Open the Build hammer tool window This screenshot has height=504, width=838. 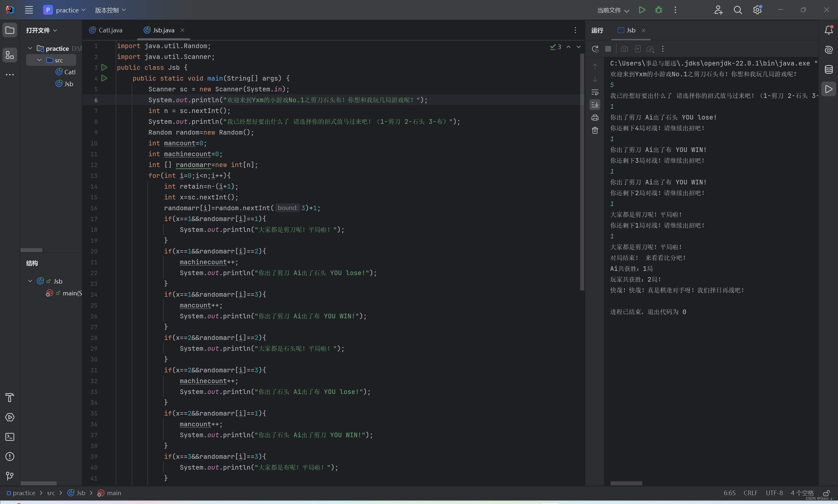[x=10, y=398]
